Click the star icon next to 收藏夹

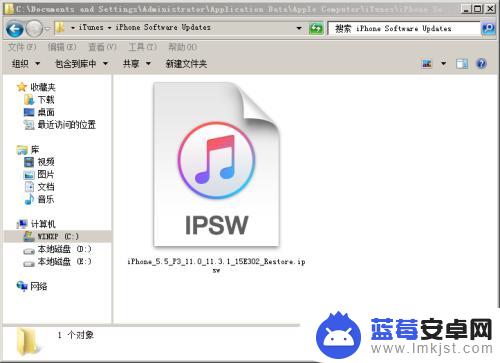(x=22, y=87)
